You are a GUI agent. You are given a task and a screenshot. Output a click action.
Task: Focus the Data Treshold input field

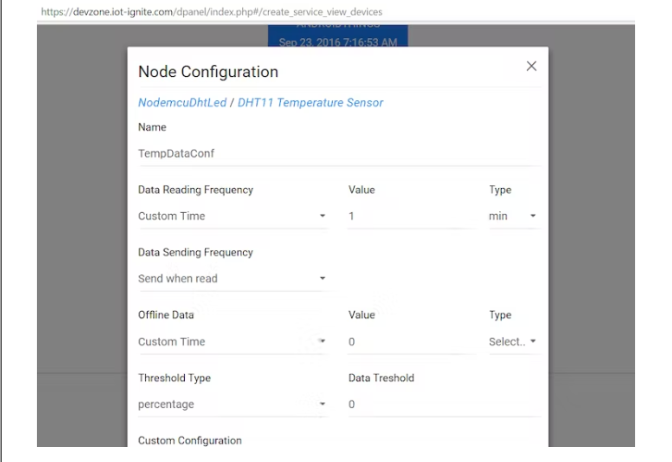click(443, 404)
